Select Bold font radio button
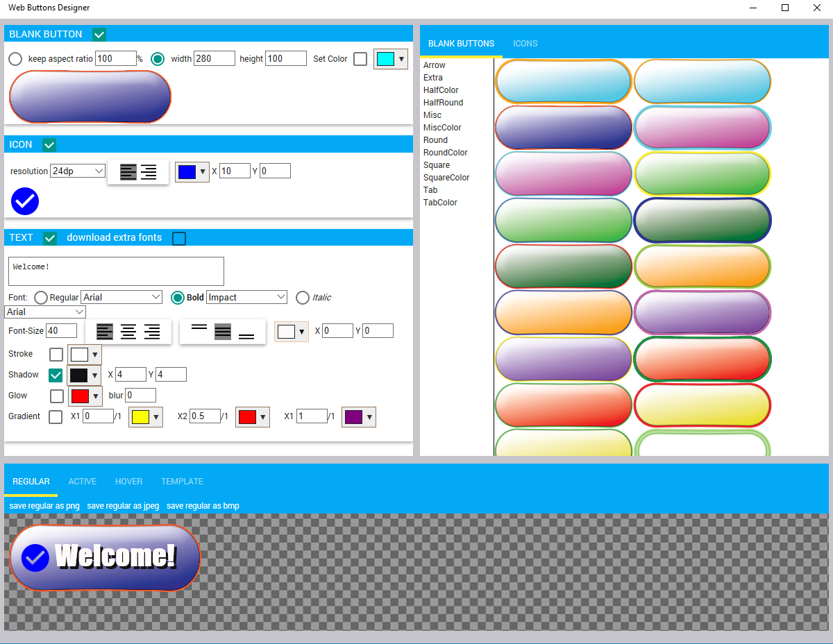833x644 pixels. pyautogui.click(x=177, y=298)
